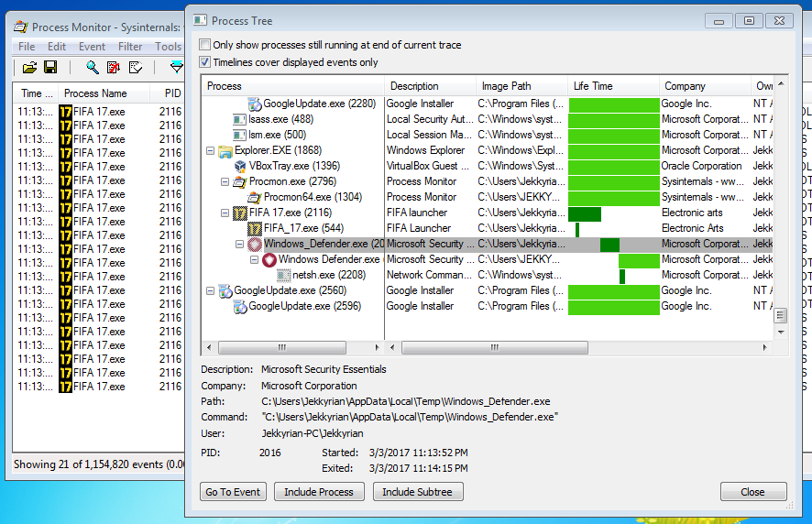
Task: Click the VBoxTray.exe cube icon
Action: click(240, 166)
